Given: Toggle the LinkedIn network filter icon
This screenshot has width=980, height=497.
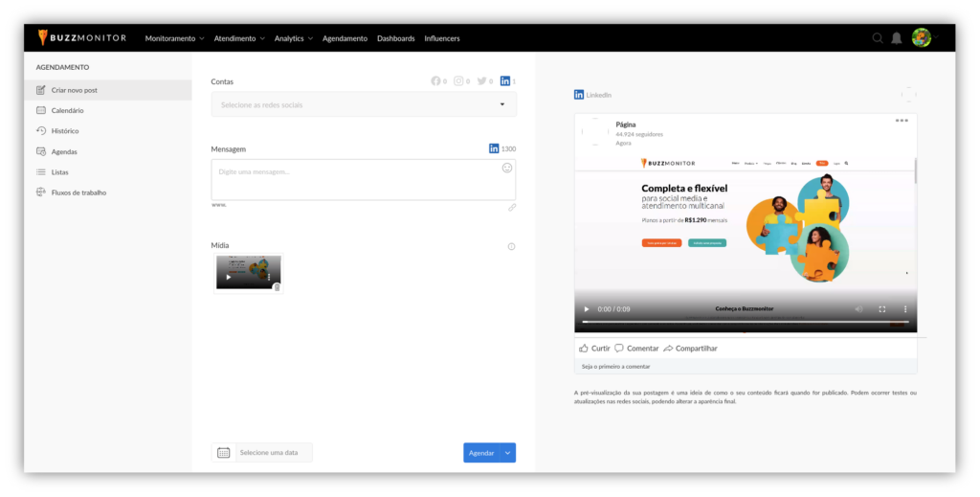Looking at the screenshot, I should 505,81.
